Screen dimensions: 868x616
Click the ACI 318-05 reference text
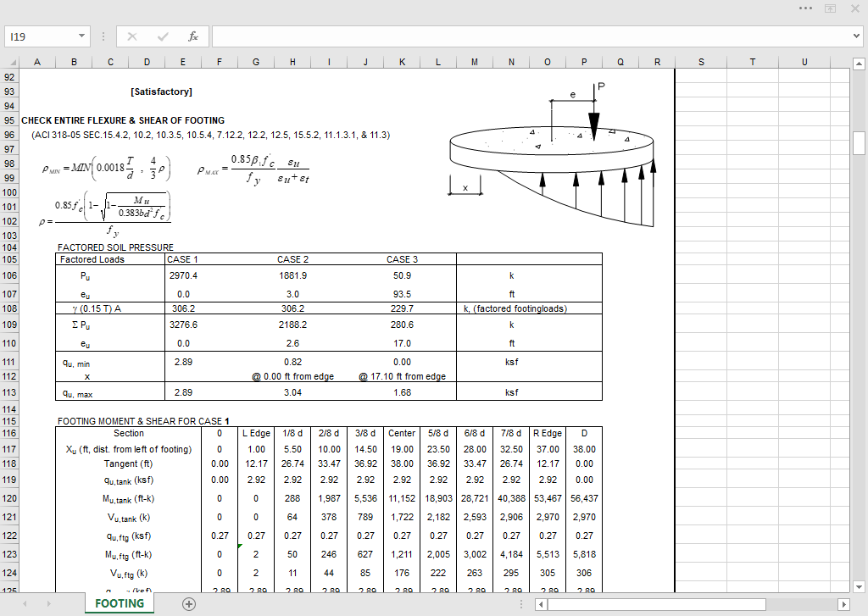(211, 135)
